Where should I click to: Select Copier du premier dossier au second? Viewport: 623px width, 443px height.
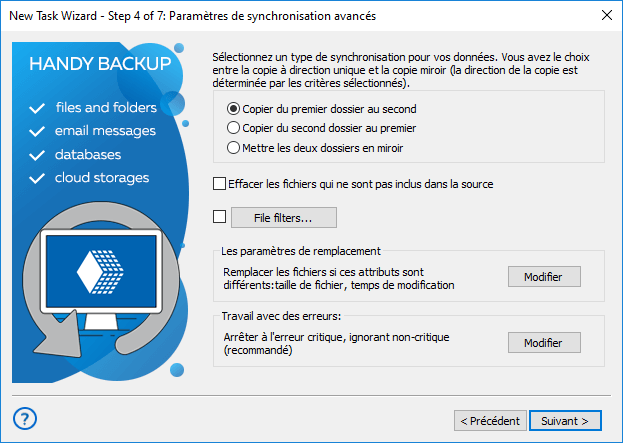234,108
